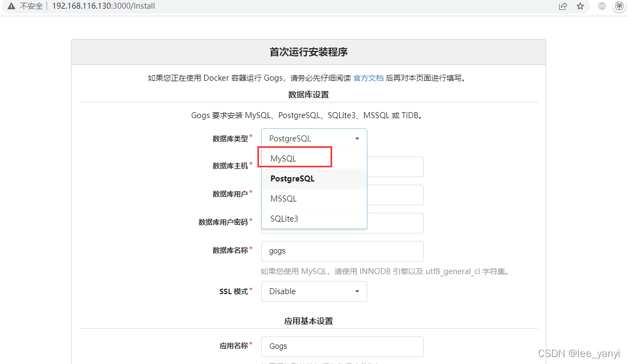Click the insecure connection warning icon
The image size is (628, 364).
pos(11,6)
